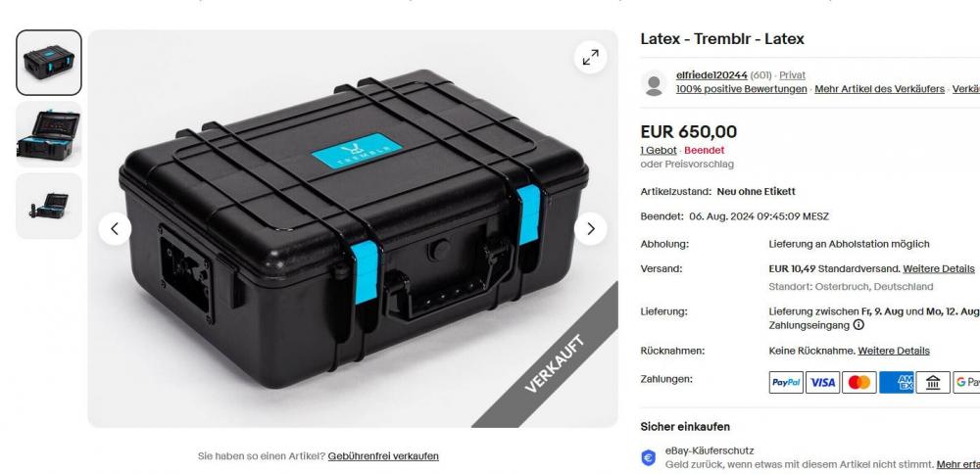Click Gebührenfrei verkaufen link
The width and height of the screenshot is (980, 474).
point(383,456)
